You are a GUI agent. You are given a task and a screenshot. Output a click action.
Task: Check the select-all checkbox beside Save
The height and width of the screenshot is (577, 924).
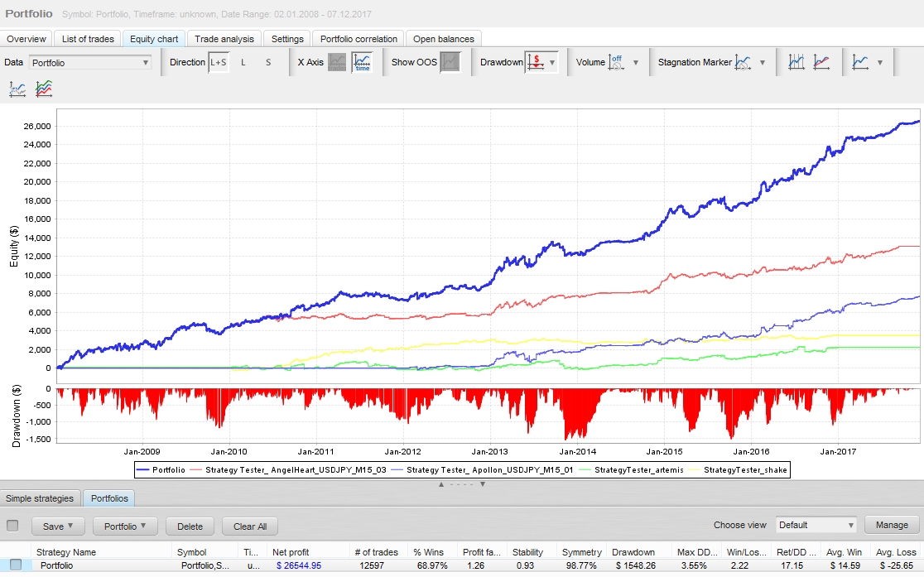point(12,526)
